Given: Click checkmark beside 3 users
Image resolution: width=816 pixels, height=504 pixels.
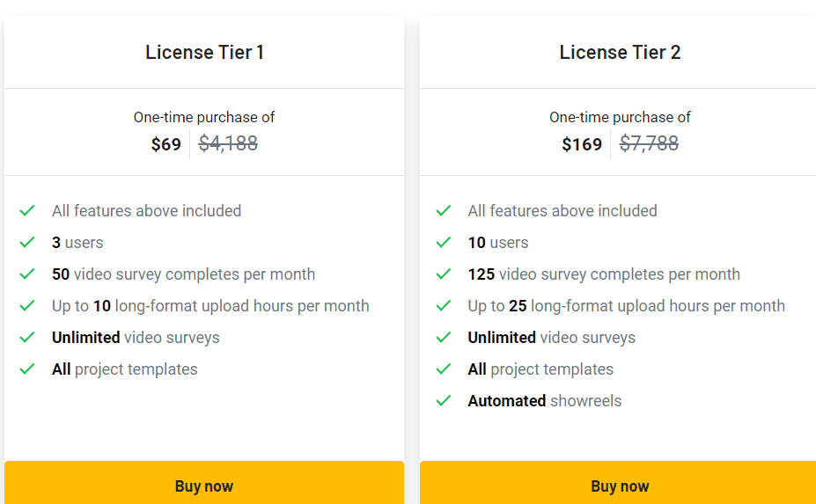Looking at the screenshot, I should (x=27, y=243).
